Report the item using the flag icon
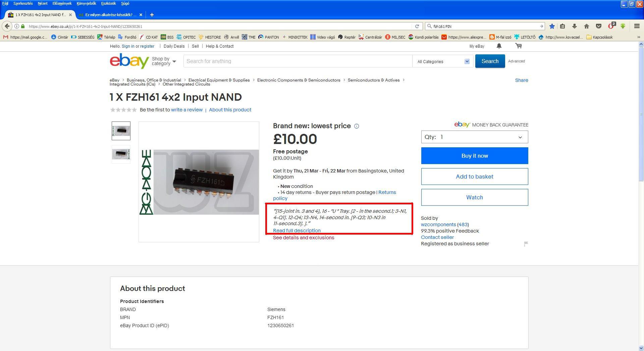This screenshot has height=351, width=644. 526,244
